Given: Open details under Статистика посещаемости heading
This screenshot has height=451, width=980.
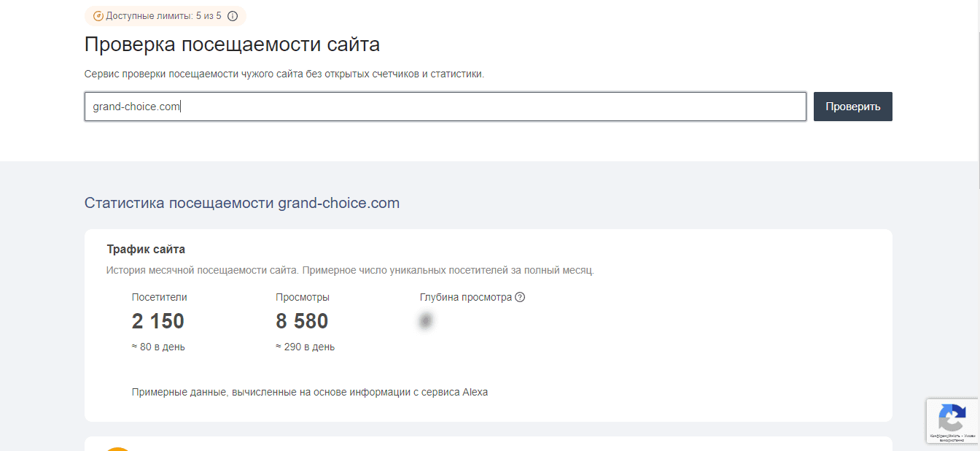Looking at the screenshot, I should pos(242,203).
